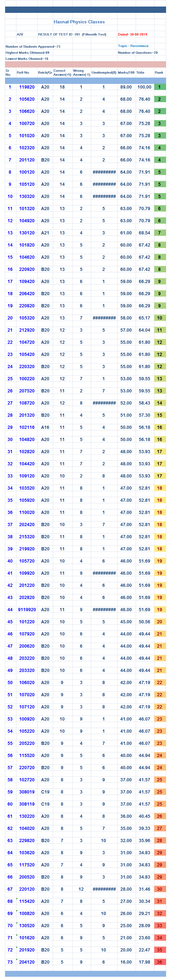Select "Lowest Marks Obained—16" cell
Viewport: 171px width, 980px height.
pos(27,59)
